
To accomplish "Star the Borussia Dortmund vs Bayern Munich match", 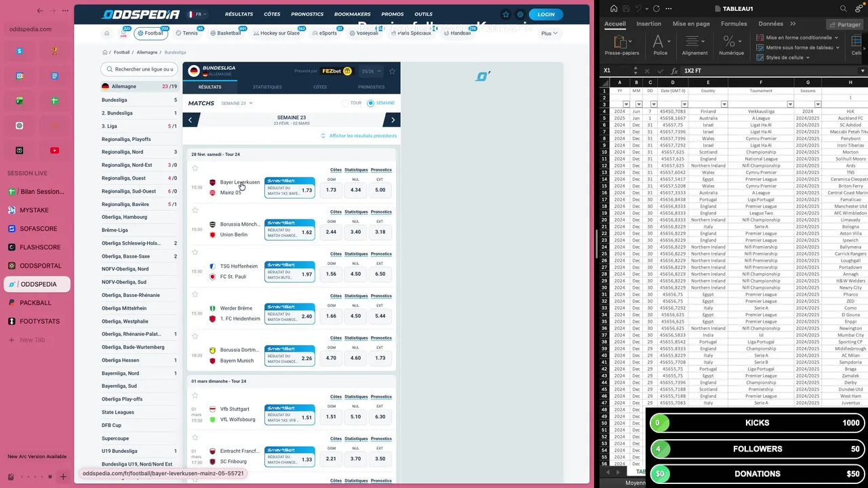I will pyautogui.click(x=195, y=336).
